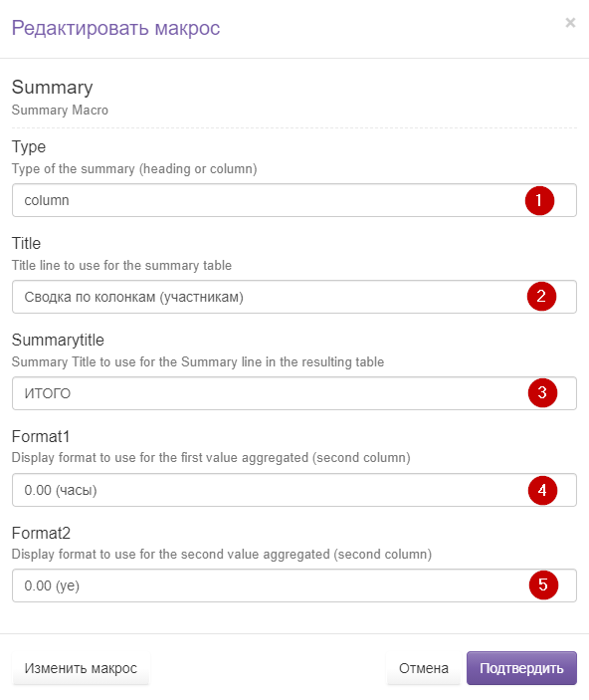The height and width of the screenshot is (700, 589).
Task: Click red marker number 2
Action: click(x=541, y=296)
